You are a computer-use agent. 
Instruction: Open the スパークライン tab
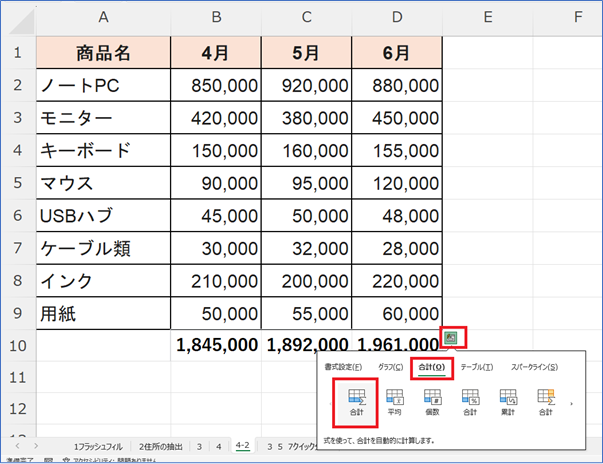click(534, 367)
